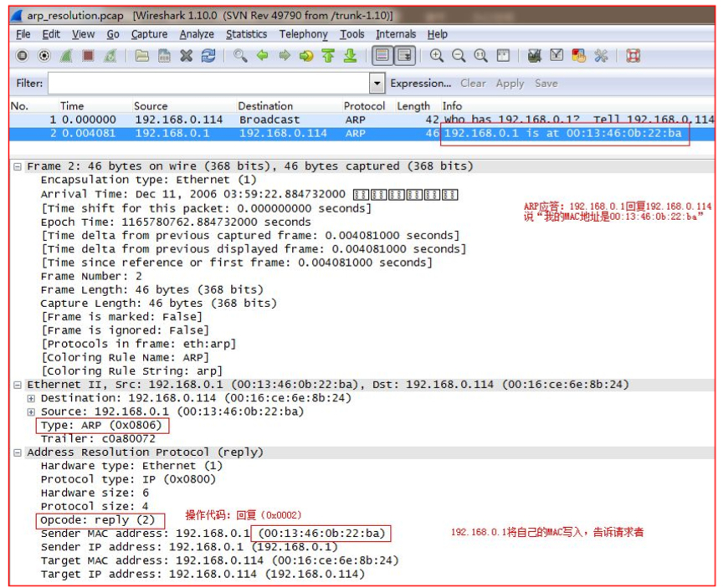Collapse the Frame 2 section
The height and width of the screenshot is (588, 728).
[x=18, y=166]
